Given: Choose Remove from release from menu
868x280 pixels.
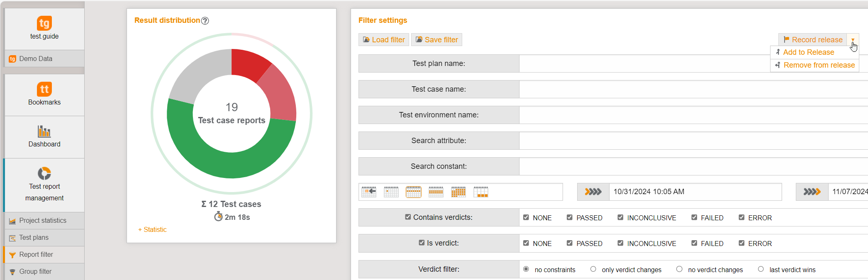Looking at the screenshot, I should (x=814, y=65).
